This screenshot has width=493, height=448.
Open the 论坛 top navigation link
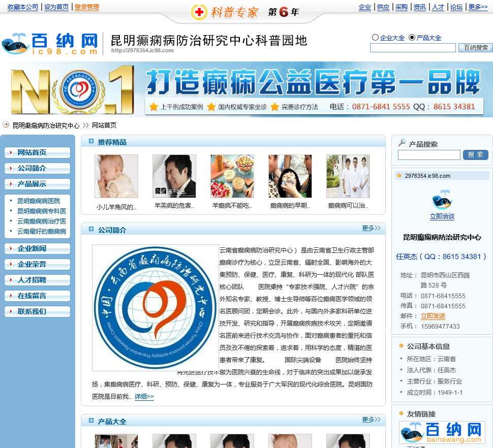point(456,7)
